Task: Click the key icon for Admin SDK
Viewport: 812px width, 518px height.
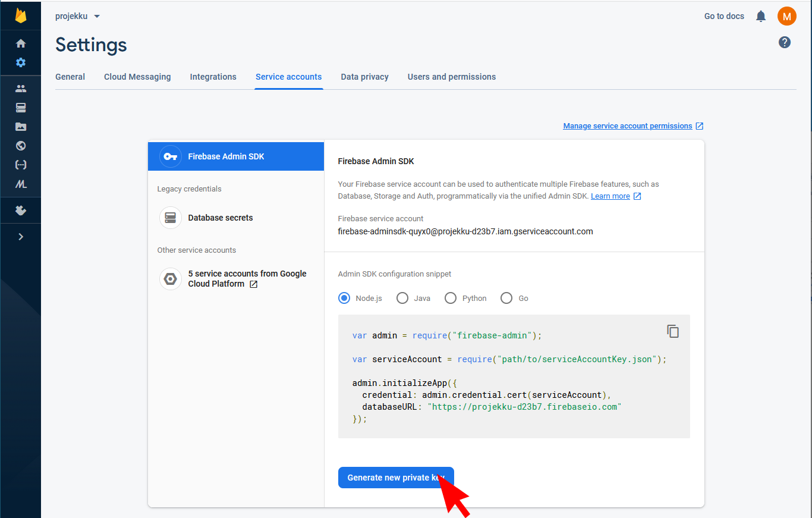Action: click(171, 156)
